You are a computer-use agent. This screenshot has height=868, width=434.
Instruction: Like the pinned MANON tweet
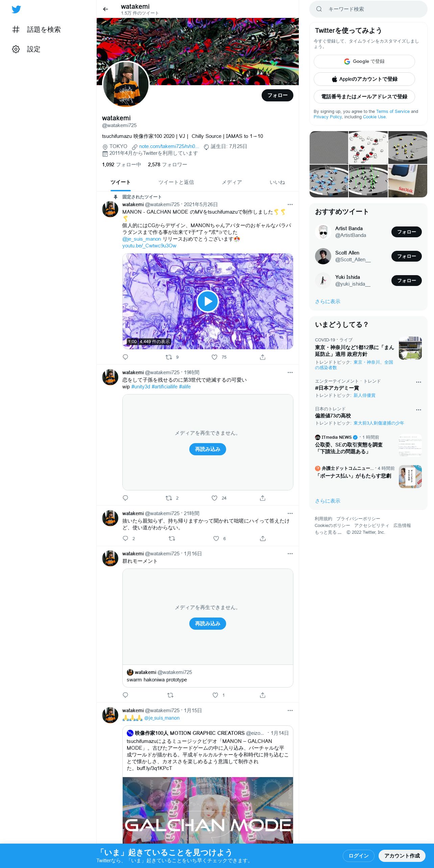[x=214, y=357]
